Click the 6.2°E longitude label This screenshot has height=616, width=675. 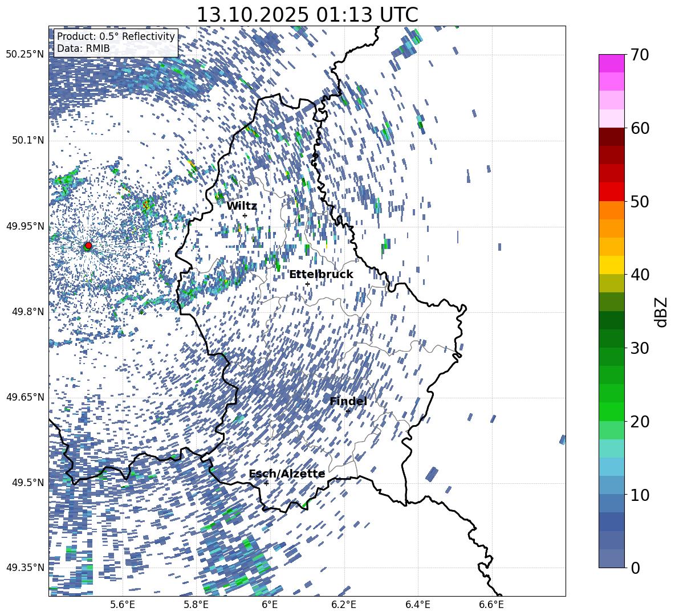[x=344, y=605]
